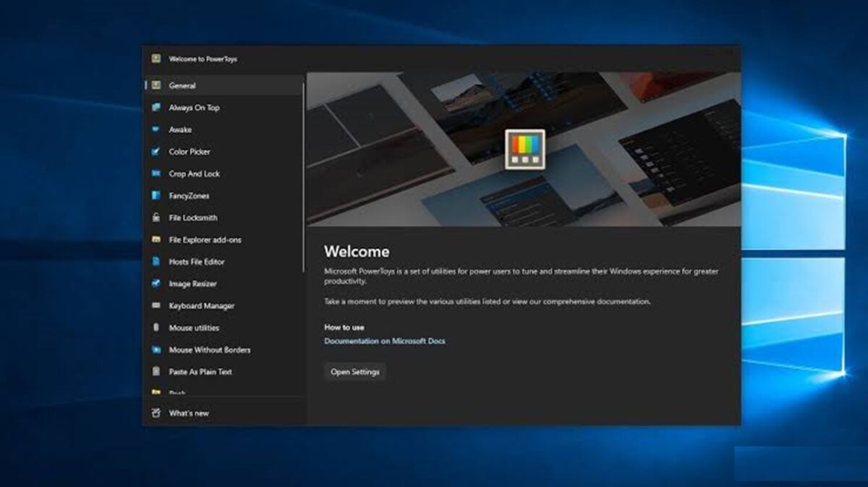Click the 'Welcome to PowerToys' window title
The width and height of the screenshot is (868, 487).
pos(203,59)
